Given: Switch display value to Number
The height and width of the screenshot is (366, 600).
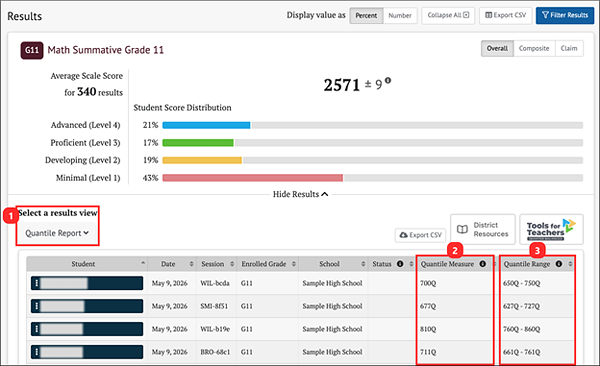Looking at the screenshot, I should [400, 16].
